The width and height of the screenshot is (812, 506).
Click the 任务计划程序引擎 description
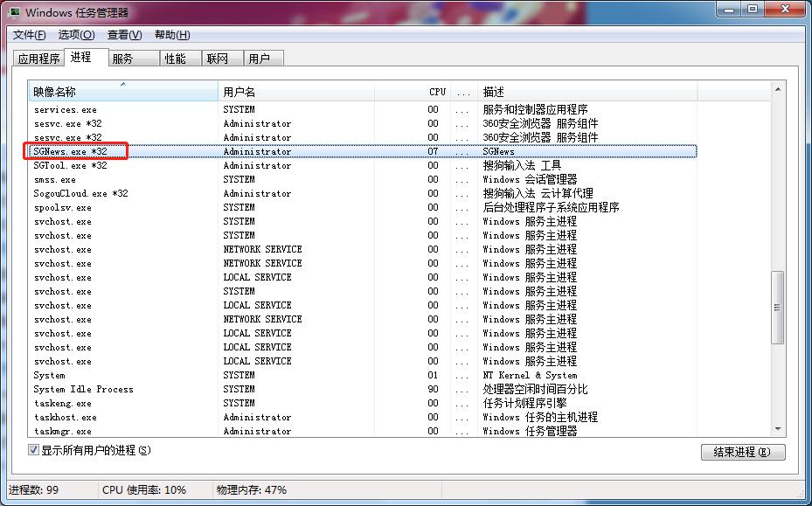coord(524,403)
